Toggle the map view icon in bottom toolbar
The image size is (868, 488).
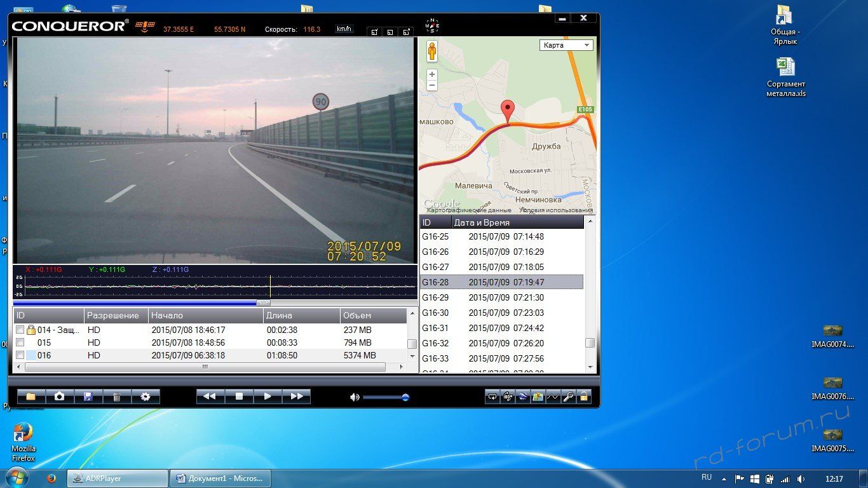coord(538,397)
